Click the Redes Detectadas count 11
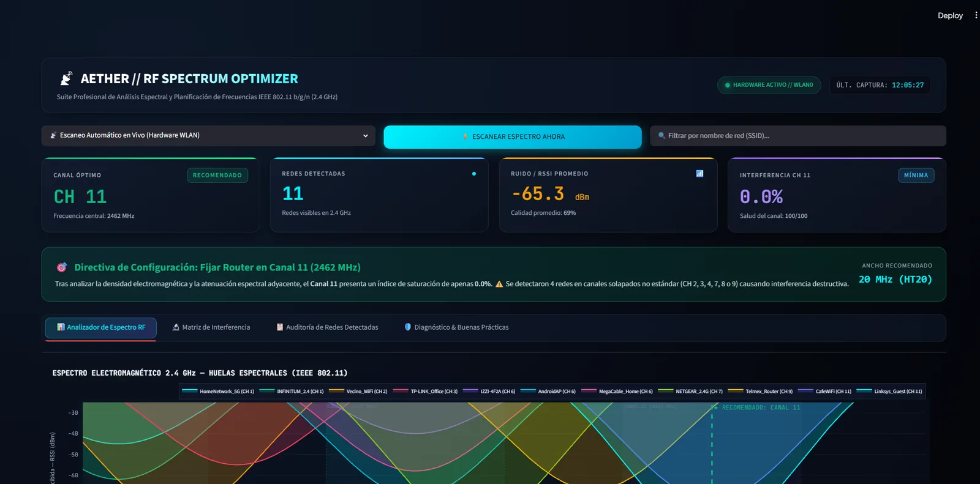The height and width of the screenshot is (484, 980). coord(293,193)
